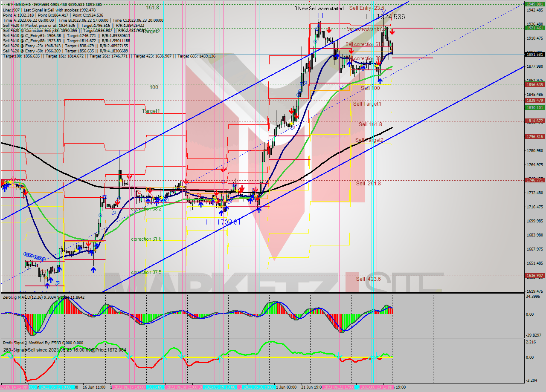Click the 'Sell correction 61.8' label
The height and width of the screenshot is (392, 546).
click(x=365, y=44)
